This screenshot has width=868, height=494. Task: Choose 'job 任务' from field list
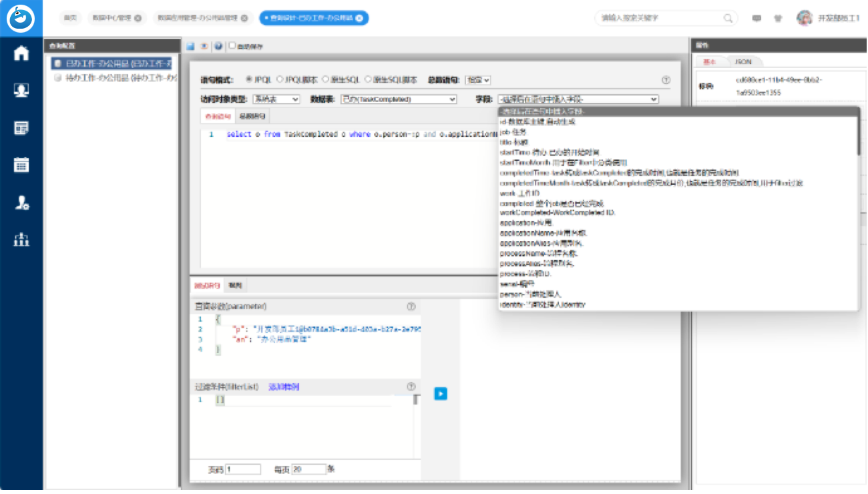pos(513,132)
